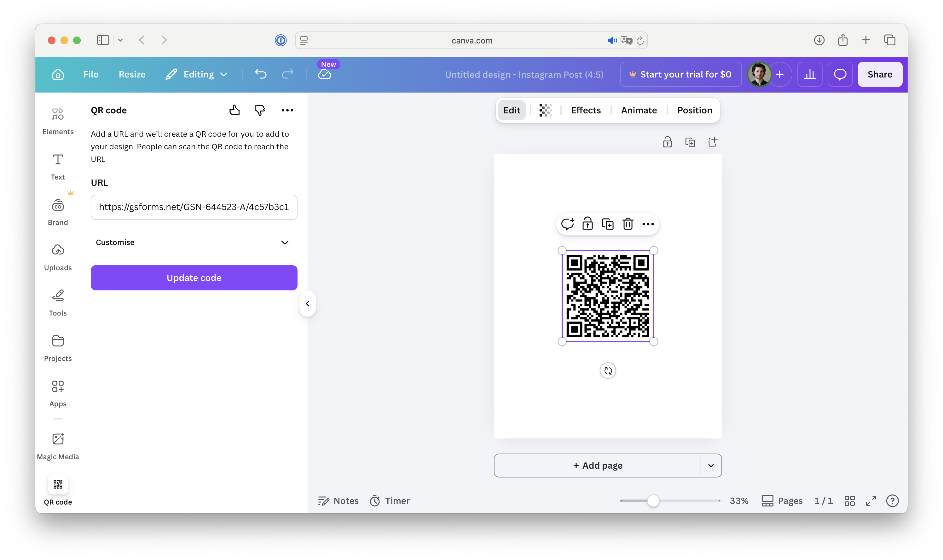Switch to the Position tab
Screen dimensions: 943x560
694,110
